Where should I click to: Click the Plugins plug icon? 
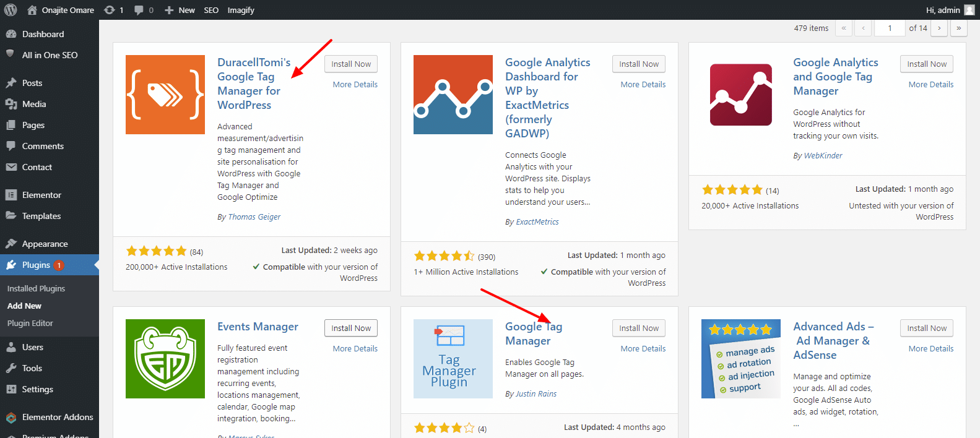(x=11, y=265)
